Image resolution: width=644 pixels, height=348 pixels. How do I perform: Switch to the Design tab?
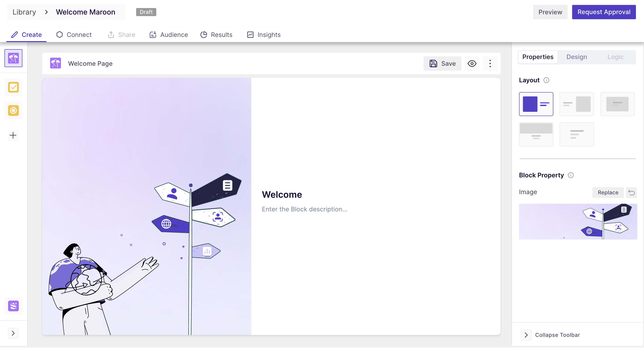(x=577, y=57)
